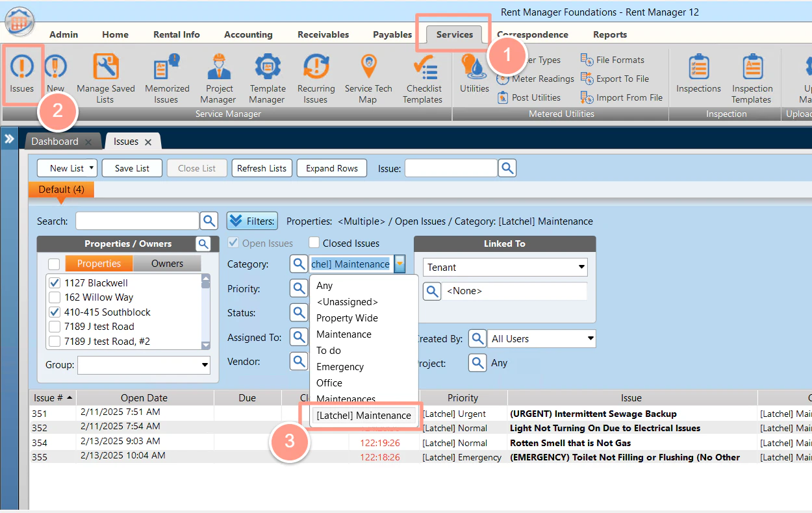Open Utilities in Metered Utilities
This screenshot has width=812, height=513.
[x=474, y=74]
